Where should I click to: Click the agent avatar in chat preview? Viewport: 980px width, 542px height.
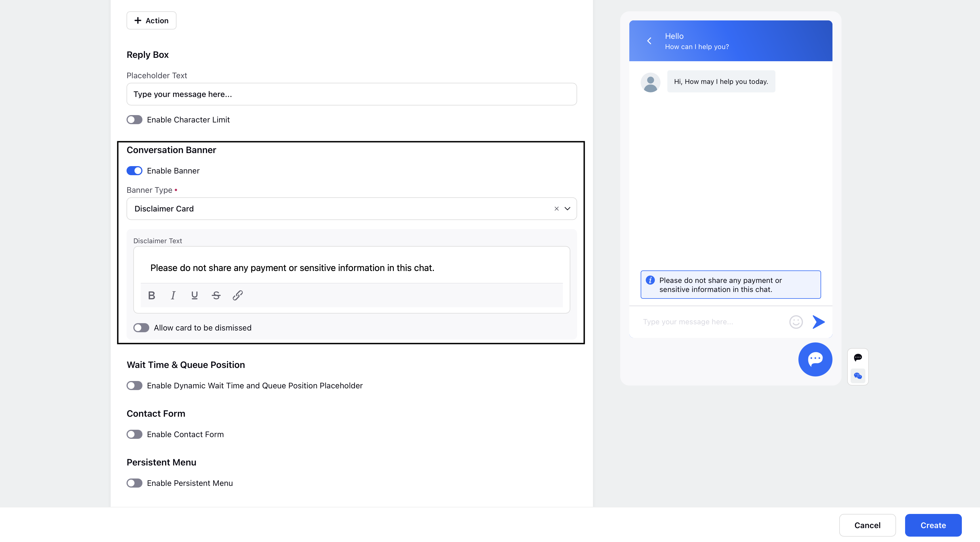(651, 82)
